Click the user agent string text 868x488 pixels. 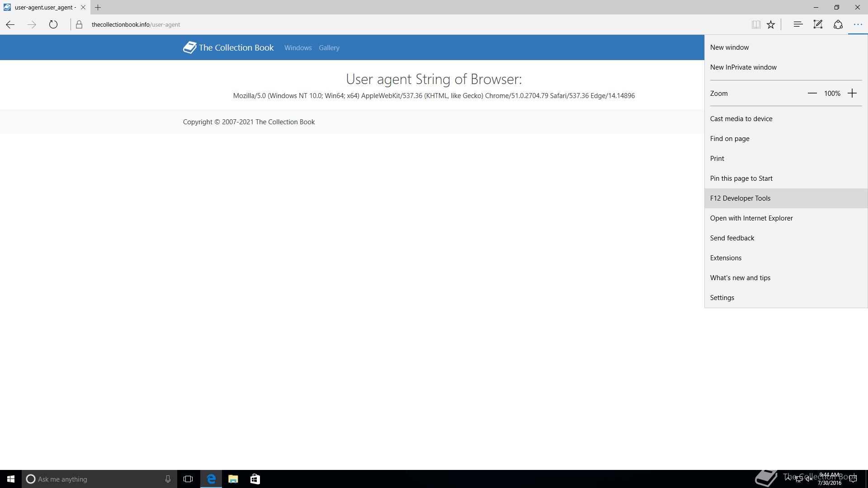tap(434, 96)
